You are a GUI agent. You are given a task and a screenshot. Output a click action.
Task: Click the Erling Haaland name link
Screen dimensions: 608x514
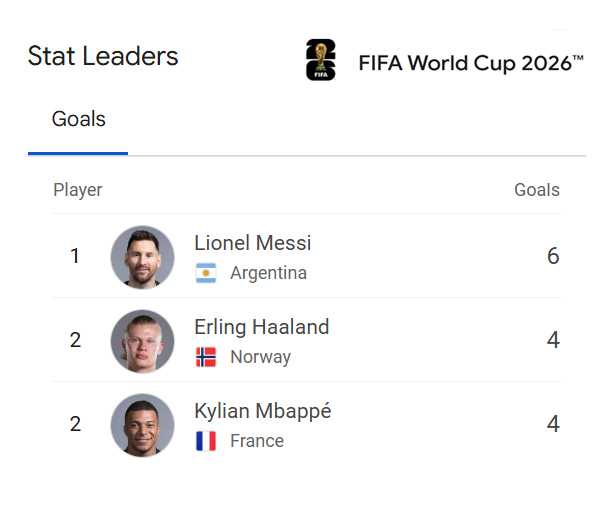point(262,327)
